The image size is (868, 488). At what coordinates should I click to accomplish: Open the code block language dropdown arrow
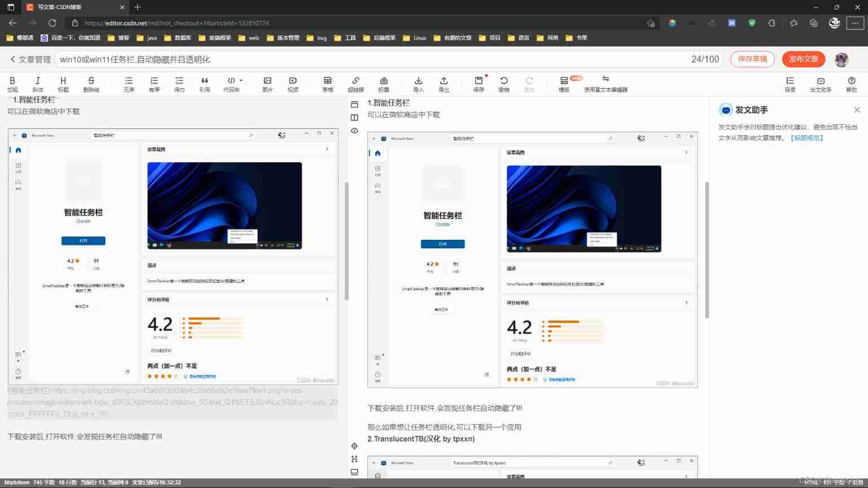click(x=241, y=80)
